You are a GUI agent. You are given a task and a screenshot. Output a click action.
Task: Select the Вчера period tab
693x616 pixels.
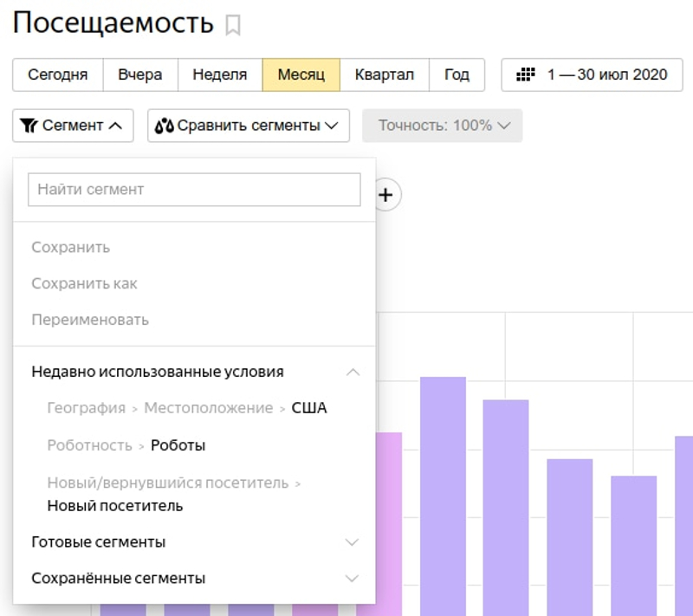pos(140,75)
